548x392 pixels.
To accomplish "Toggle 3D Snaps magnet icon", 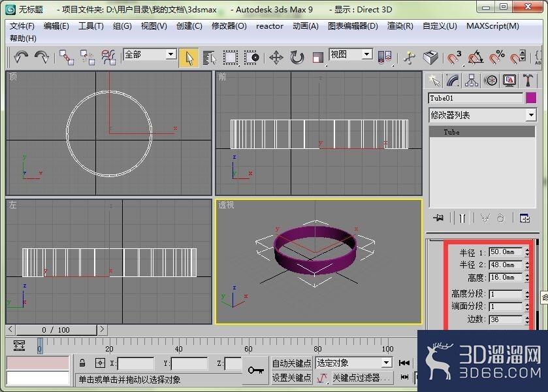I will point(455,57).
